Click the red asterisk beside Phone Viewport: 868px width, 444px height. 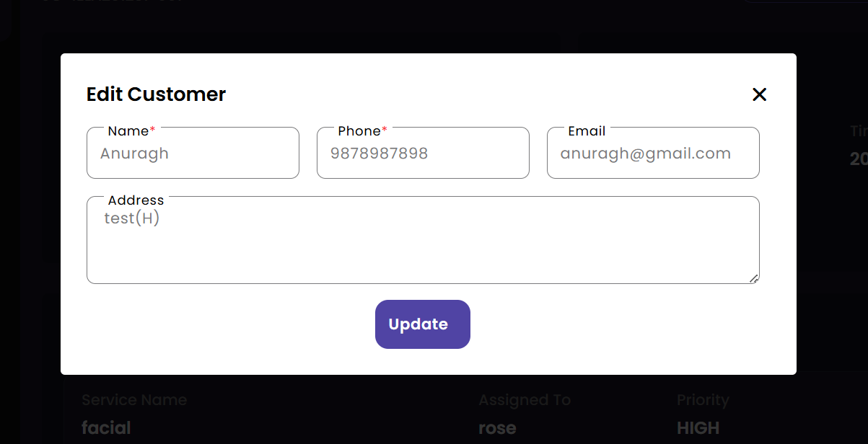click(385, 131)
